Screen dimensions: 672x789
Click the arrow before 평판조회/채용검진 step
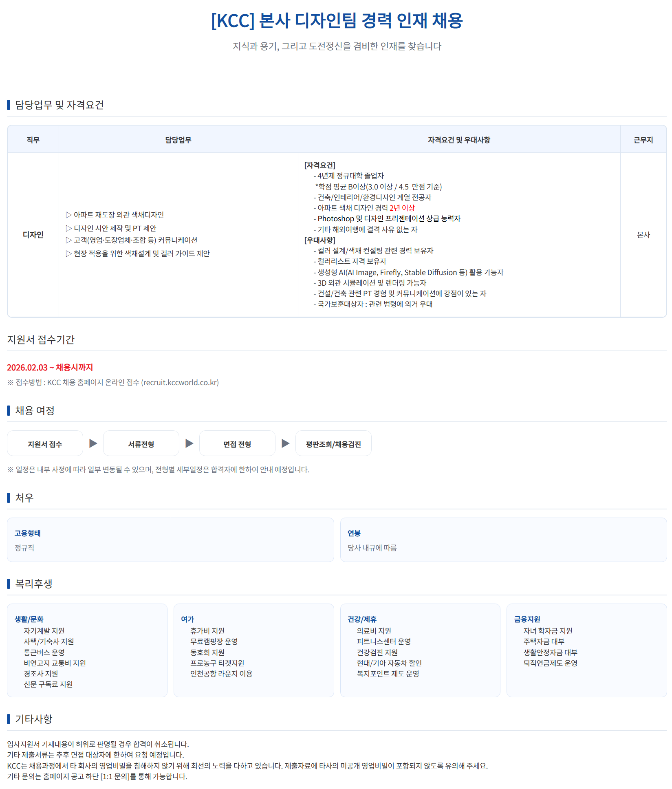286,443
